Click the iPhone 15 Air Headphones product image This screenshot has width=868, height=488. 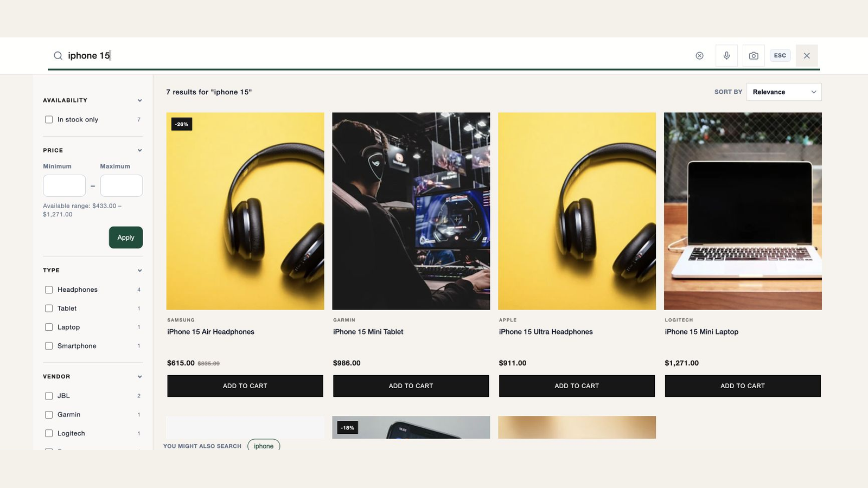(245, 211)
